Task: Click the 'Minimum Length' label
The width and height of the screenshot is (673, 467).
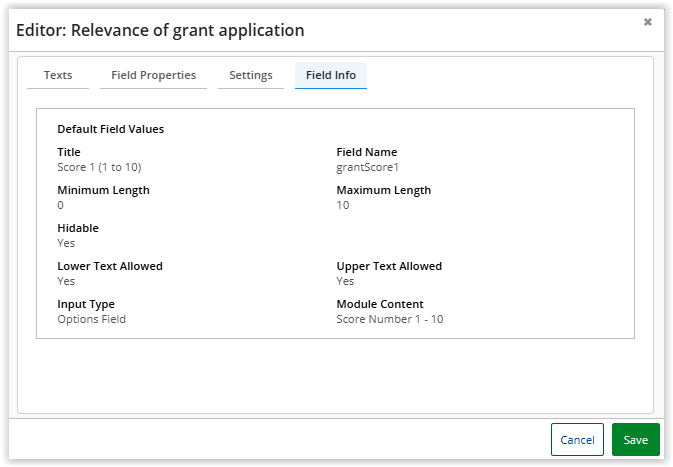Action: (x=103, y=190)
